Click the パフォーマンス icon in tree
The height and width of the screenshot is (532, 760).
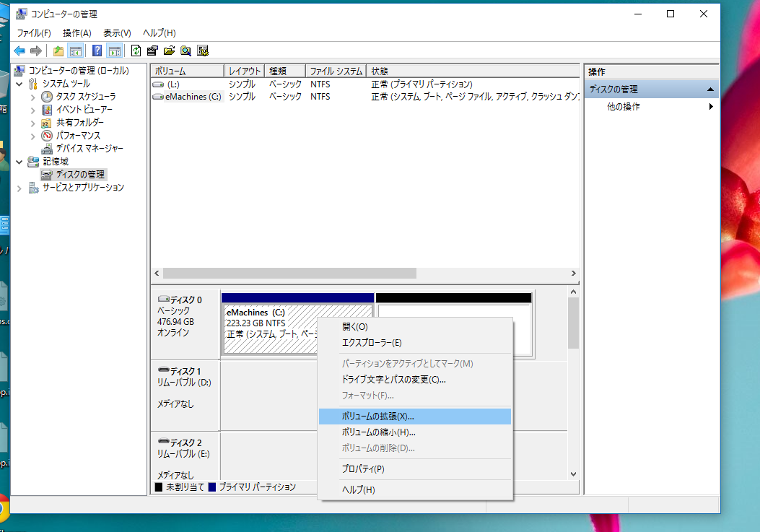point(46,135)
